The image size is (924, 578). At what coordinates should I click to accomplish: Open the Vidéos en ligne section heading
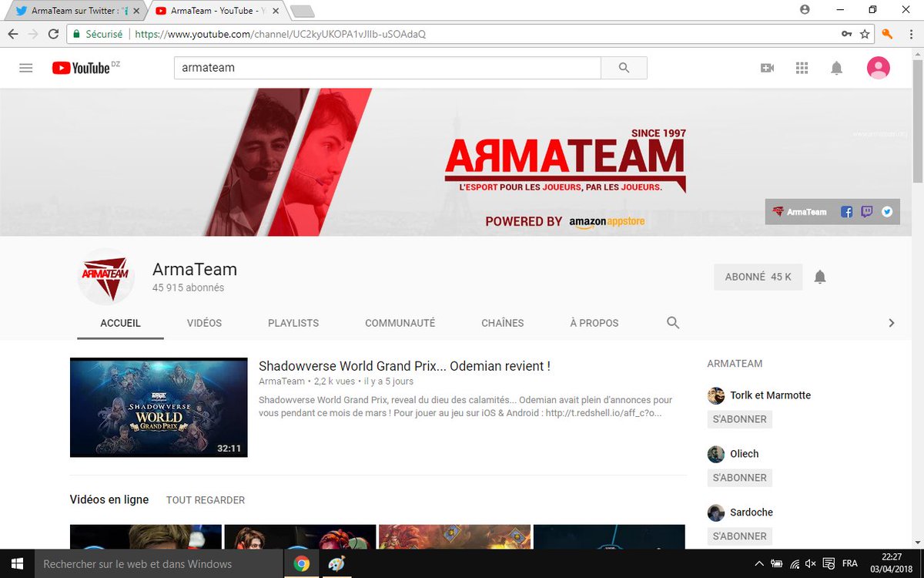[x=109, y=500]
